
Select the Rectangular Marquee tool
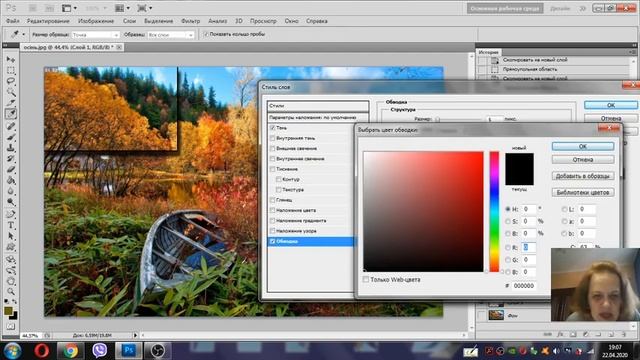tap(11, 71)
